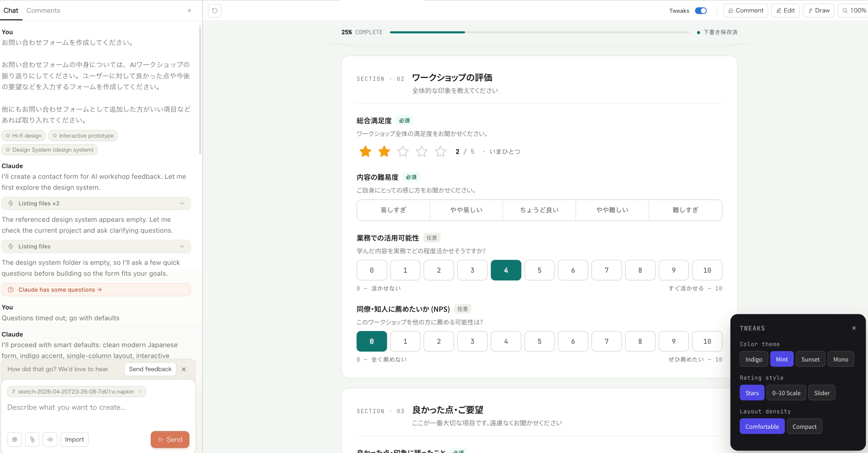The width and height of the screenshot is (868, 453).
Task: Select ちょうど良い difficulty option
Action: [539, 210]
